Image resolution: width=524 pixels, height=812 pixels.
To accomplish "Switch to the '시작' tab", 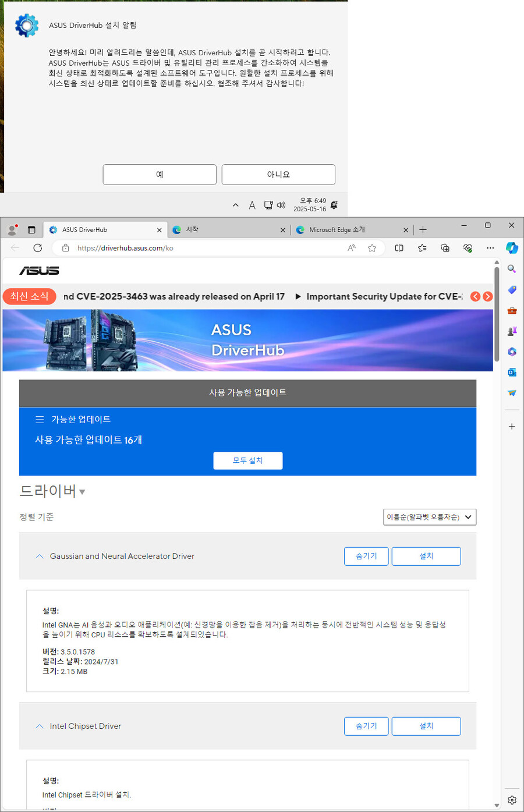I will [x=228, y=230].
